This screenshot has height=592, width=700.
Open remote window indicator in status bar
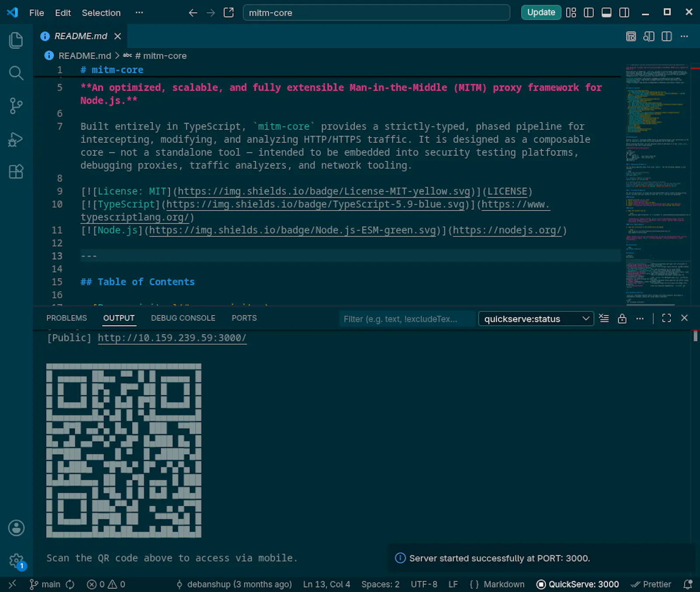(12, 585)
